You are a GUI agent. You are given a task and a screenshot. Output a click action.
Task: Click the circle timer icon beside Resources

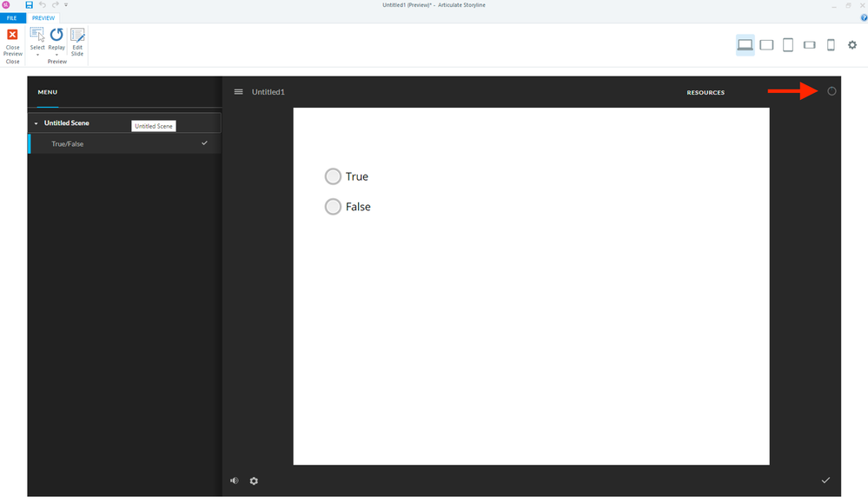(x=832, y=91)
